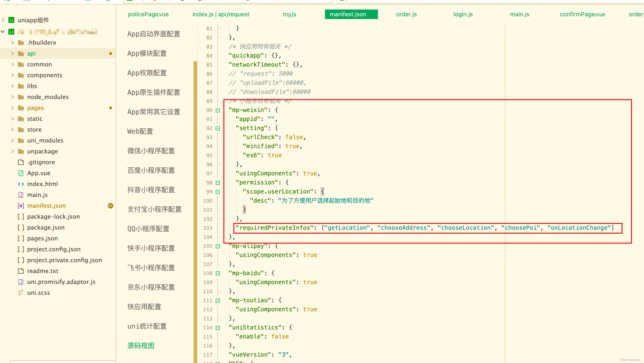Open pages.json in file tree
This screenshot has width=644, height=363.
tap(42, 238)
